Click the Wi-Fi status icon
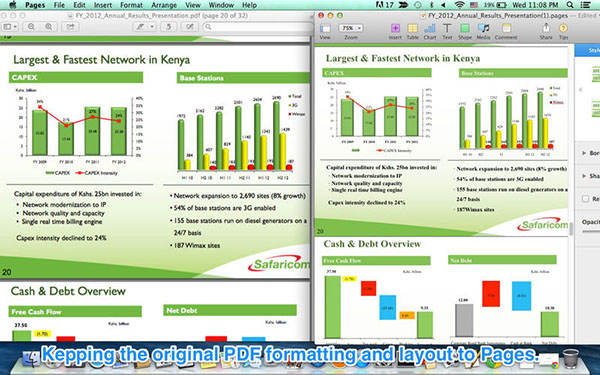This screenshot has height=375, width=600. point(460,5)
